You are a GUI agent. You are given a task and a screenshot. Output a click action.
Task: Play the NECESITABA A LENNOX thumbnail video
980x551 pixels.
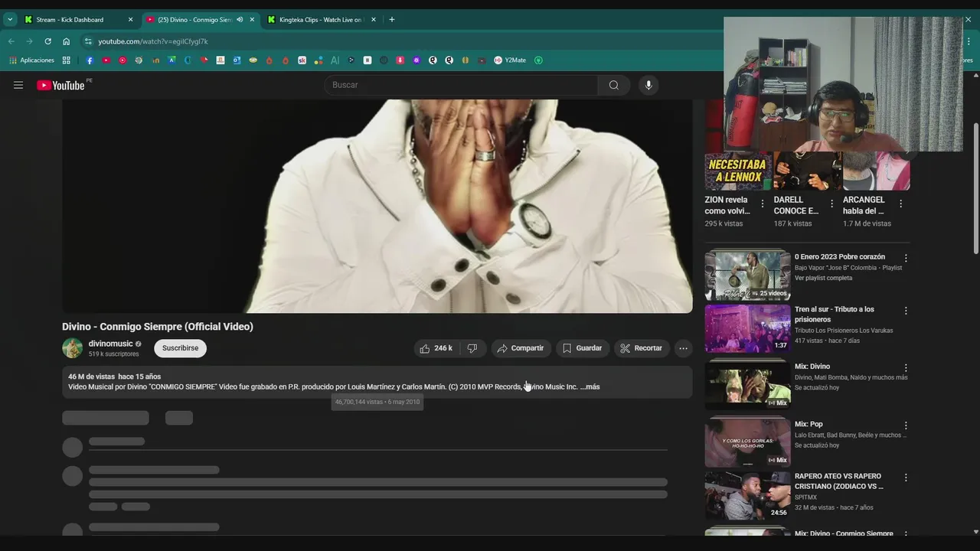(x=738, y=171)
